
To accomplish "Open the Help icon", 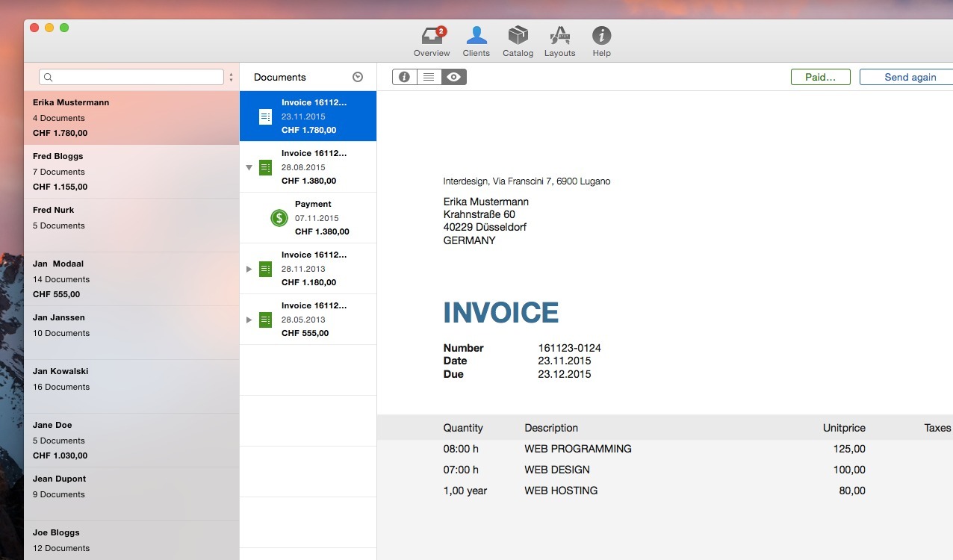I will coord(601,36).
